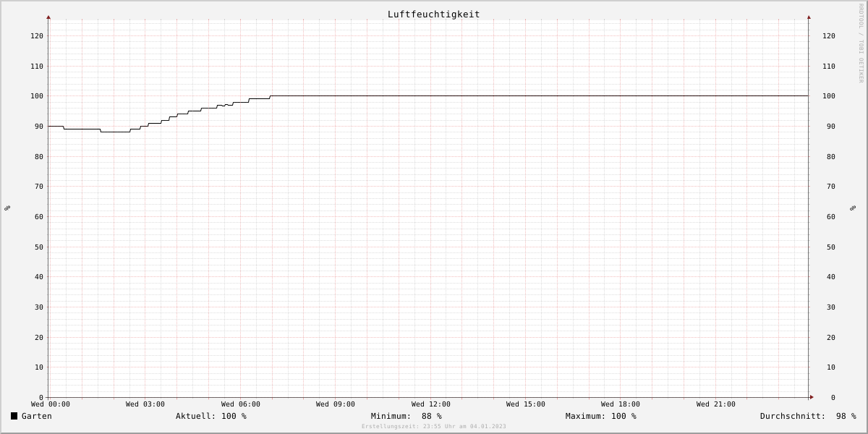Click the 'Wed 06:00' time axis label
Image resolution: width=868 pixels, height=434 pixels.
[x=241, y=404]
